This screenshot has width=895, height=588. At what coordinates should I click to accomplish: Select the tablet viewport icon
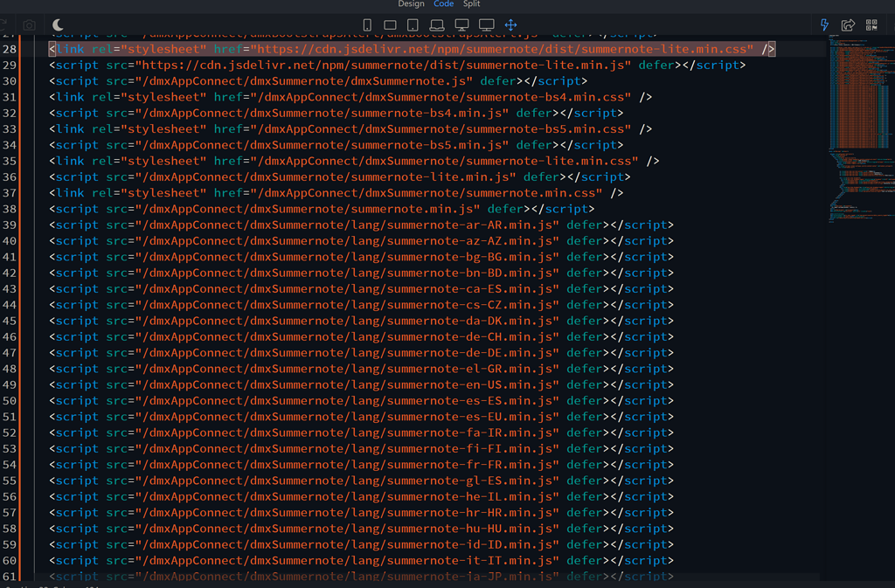click(413, 25)
